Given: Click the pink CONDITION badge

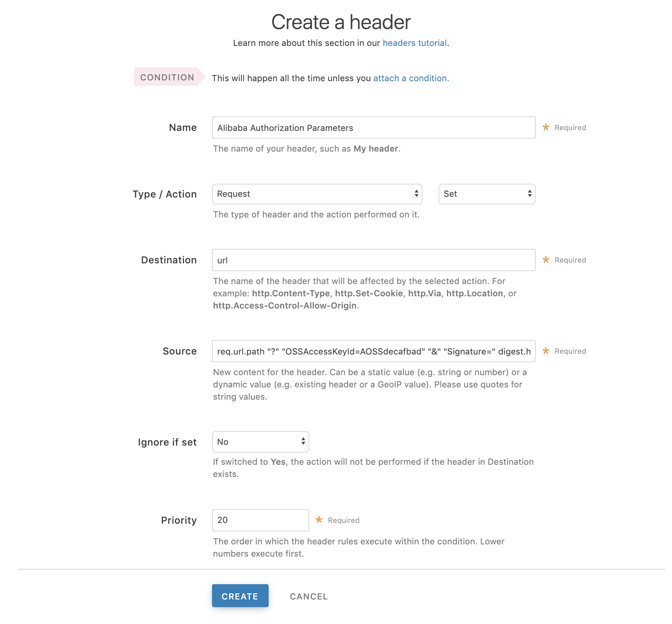Looking at the screenshot, I should pyautogui.click(x=166, y=77).
